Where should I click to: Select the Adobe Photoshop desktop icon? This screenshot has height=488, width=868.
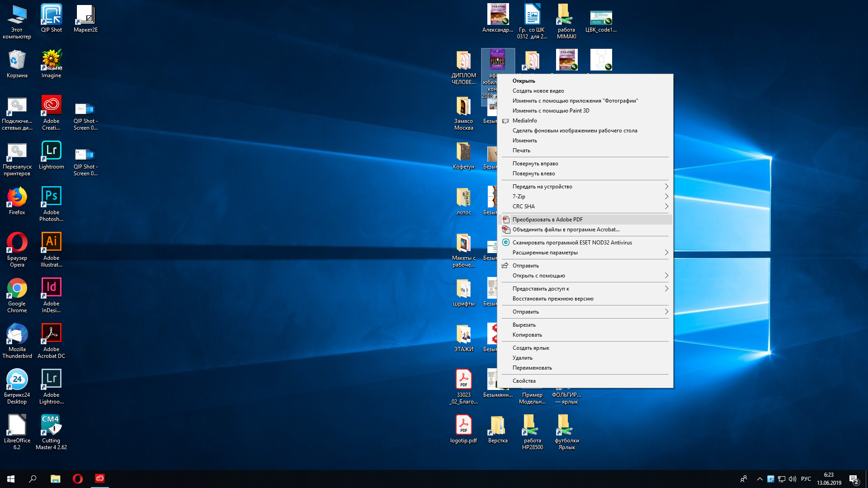coord(52,204)
